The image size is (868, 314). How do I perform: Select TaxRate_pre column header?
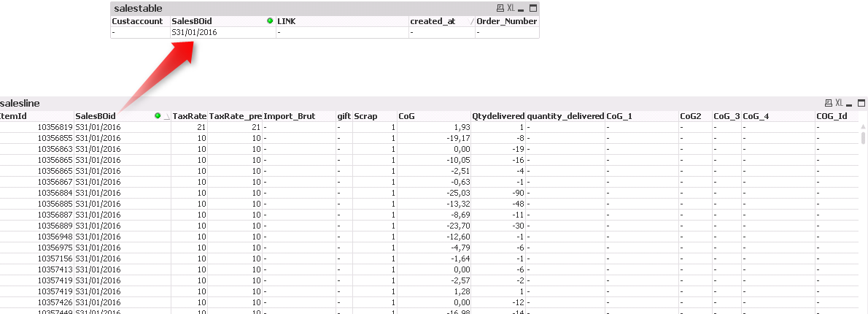236,116
